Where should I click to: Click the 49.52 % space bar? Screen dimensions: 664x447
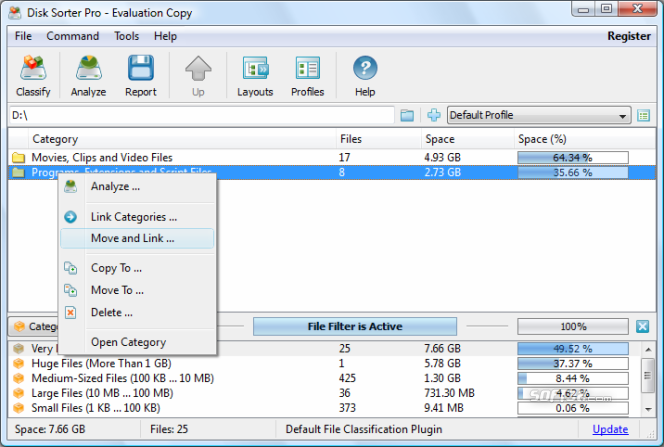573,348
